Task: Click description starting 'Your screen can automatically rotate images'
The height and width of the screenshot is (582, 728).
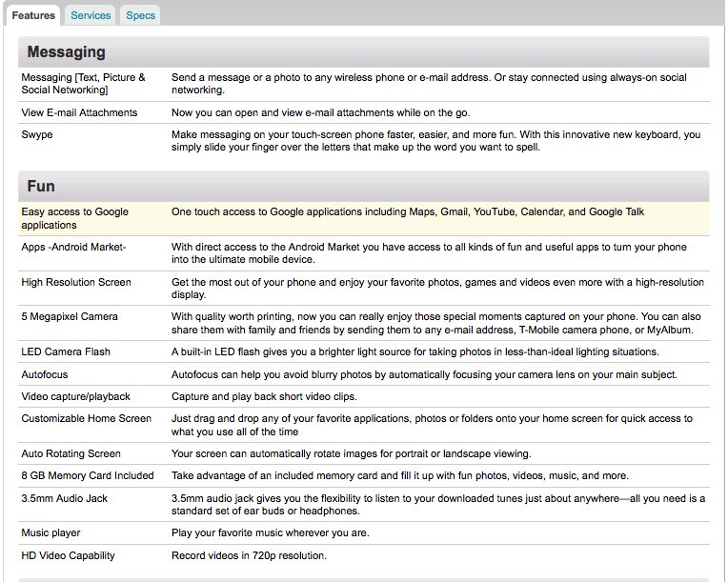Action: (x=352, y=454)
